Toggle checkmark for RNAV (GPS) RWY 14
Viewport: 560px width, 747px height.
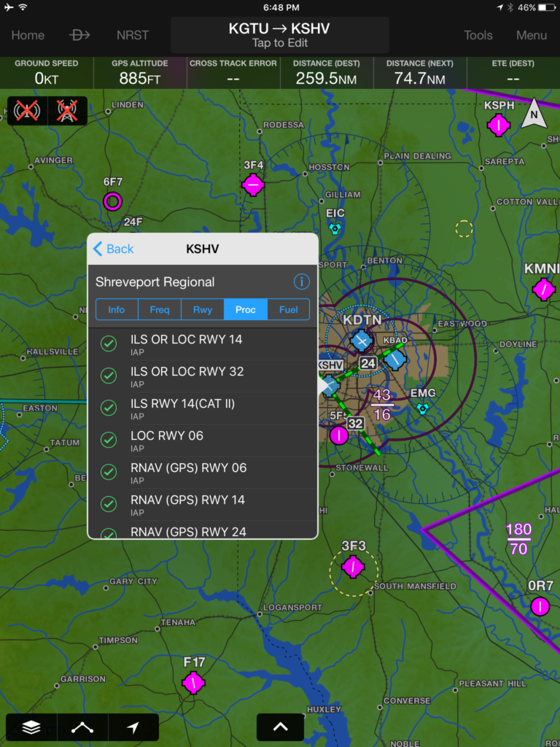(109, 505)
